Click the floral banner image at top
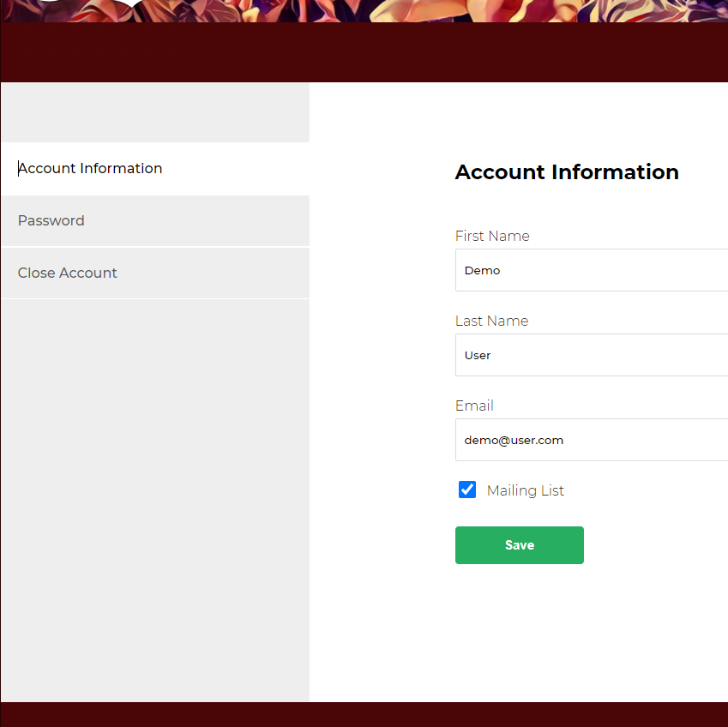 pos(364,10)
